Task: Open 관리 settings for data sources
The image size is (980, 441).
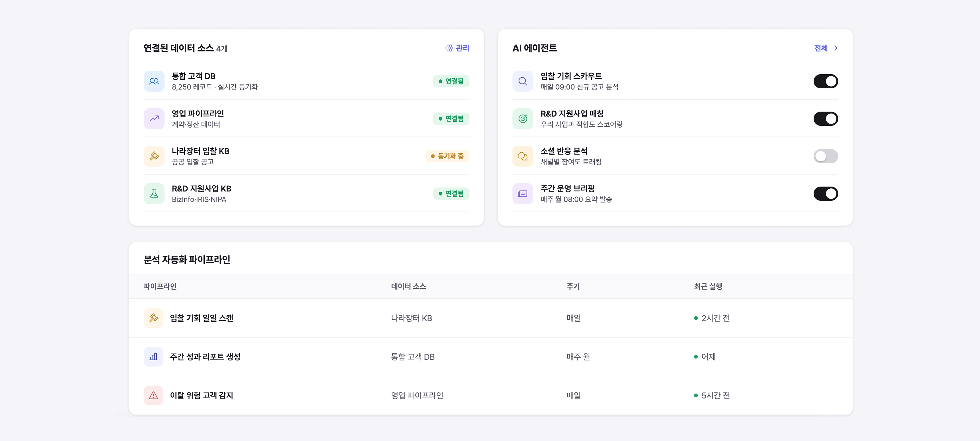Action: tap(457, 48)
